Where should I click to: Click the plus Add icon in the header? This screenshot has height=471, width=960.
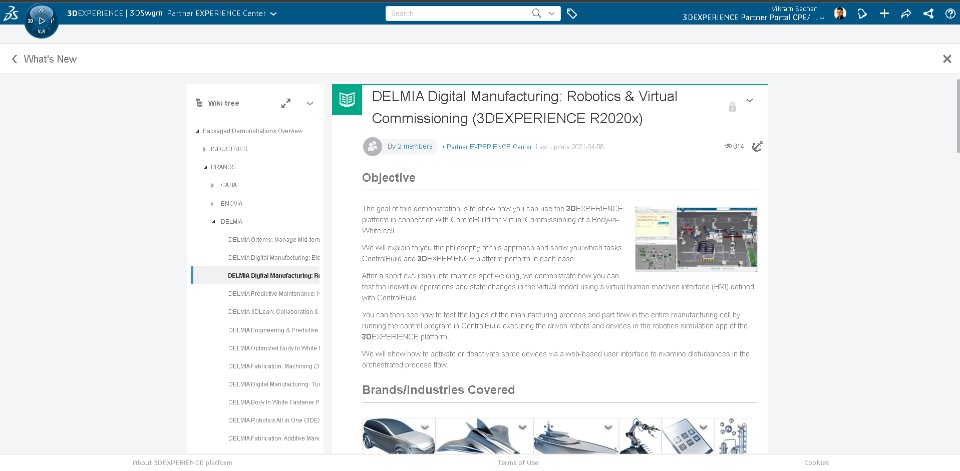884,13
